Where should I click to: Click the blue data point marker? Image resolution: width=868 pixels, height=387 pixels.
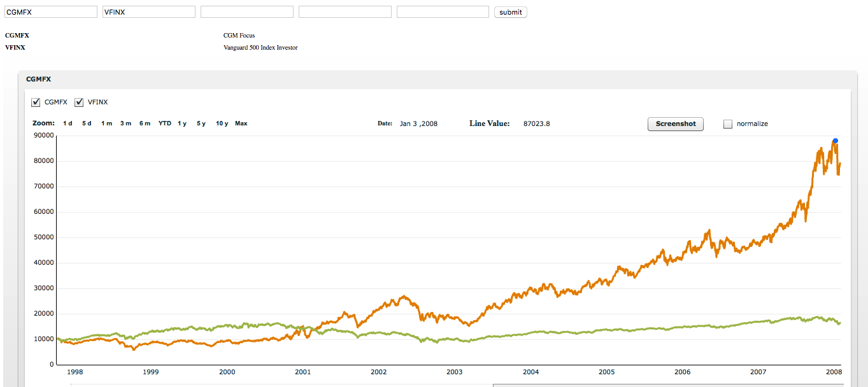tap(835, 141)
